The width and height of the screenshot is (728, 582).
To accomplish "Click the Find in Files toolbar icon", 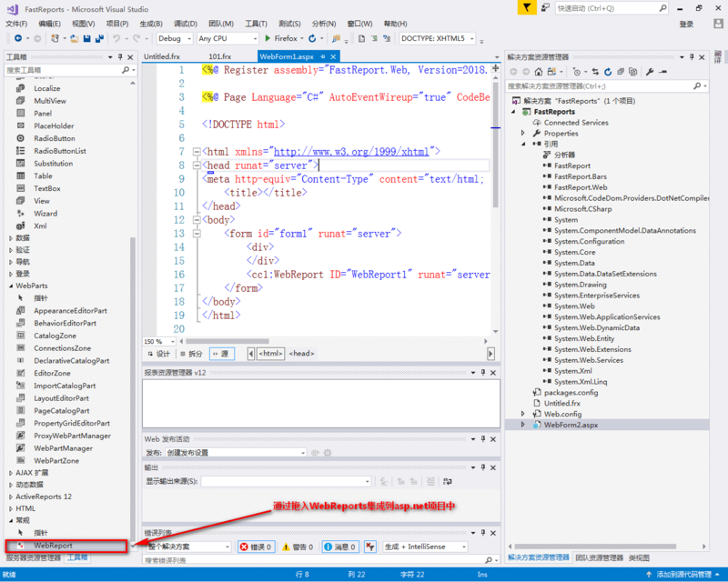I will 336,38.
